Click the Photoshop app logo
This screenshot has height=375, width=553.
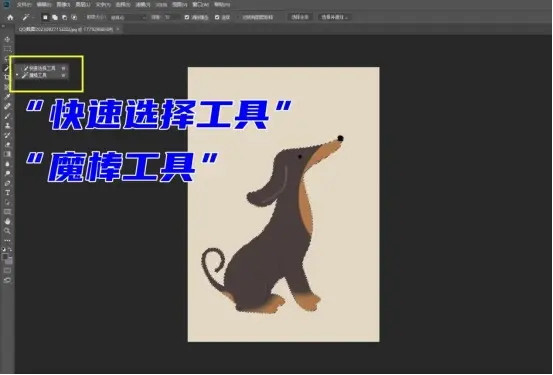[7, 4]
